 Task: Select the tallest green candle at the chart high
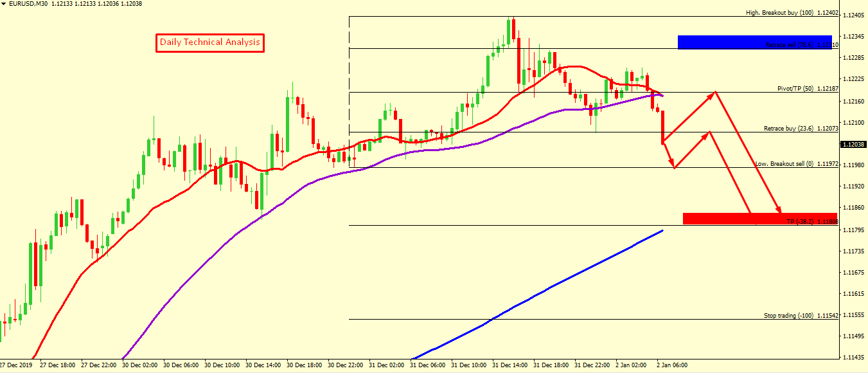tap(509, 31)
